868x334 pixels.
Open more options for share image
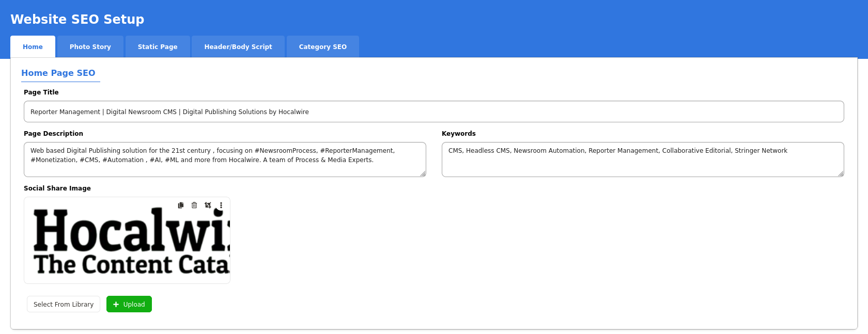pos(221,205)
